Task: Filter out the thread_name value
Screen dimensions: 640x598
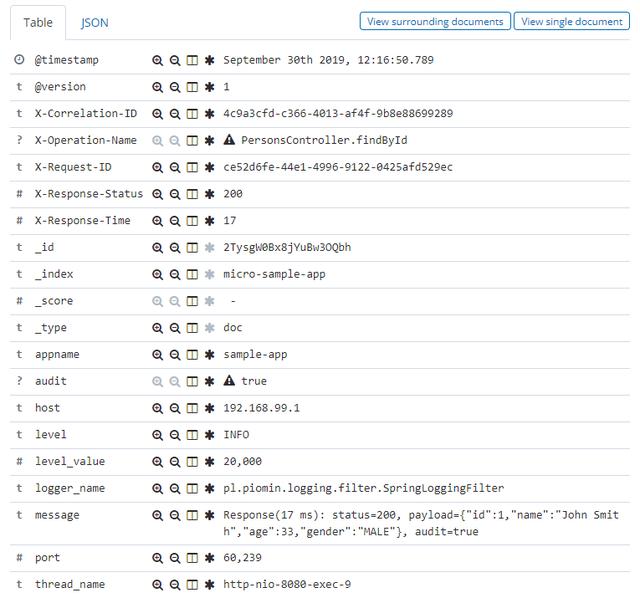Action: click(175, 584)
